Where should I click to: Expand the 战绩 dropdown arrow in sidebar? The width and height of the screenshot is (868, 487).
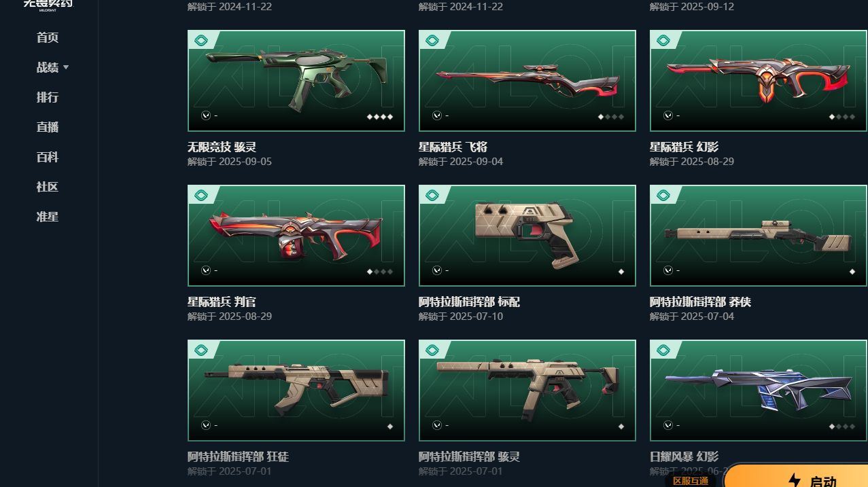click(x=66, y=67)
